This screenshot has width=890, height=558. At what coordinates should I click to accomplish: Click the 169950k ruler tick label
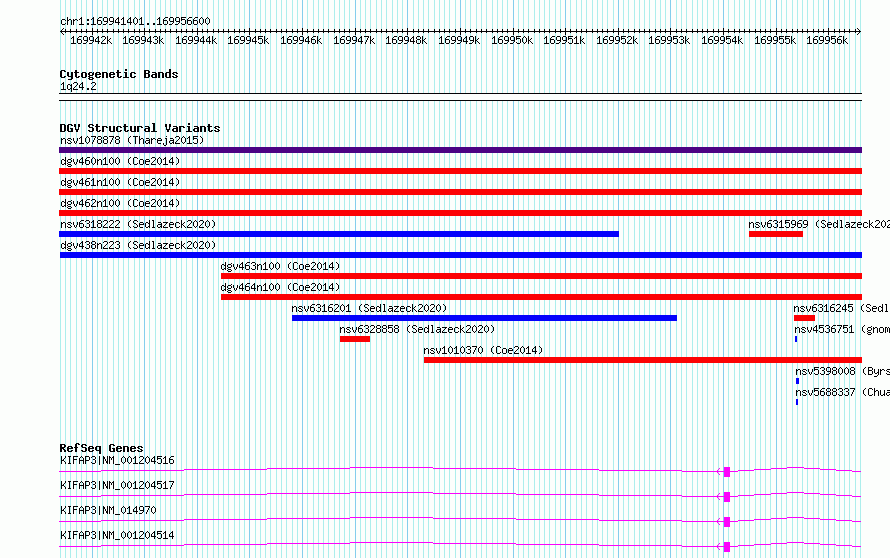[x=512, y=40]
